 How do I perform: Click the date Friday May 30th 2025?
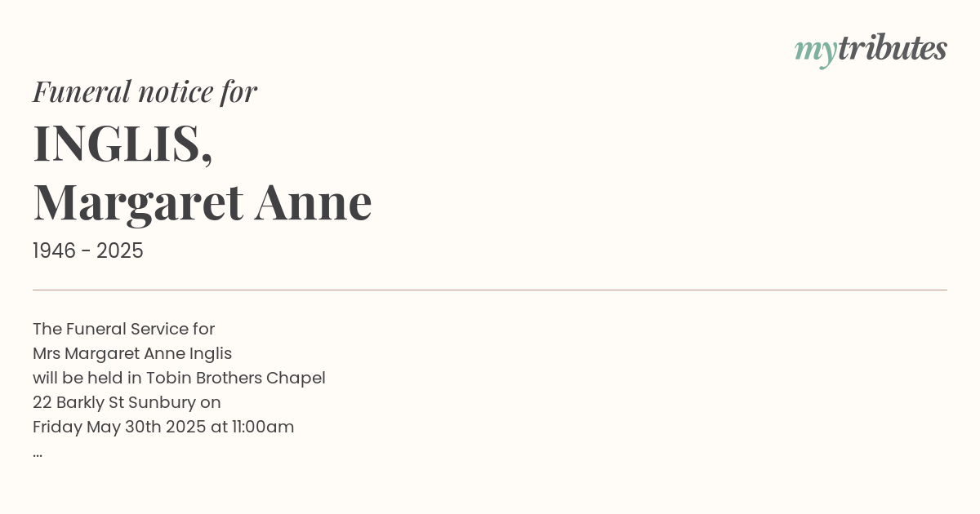119,428
